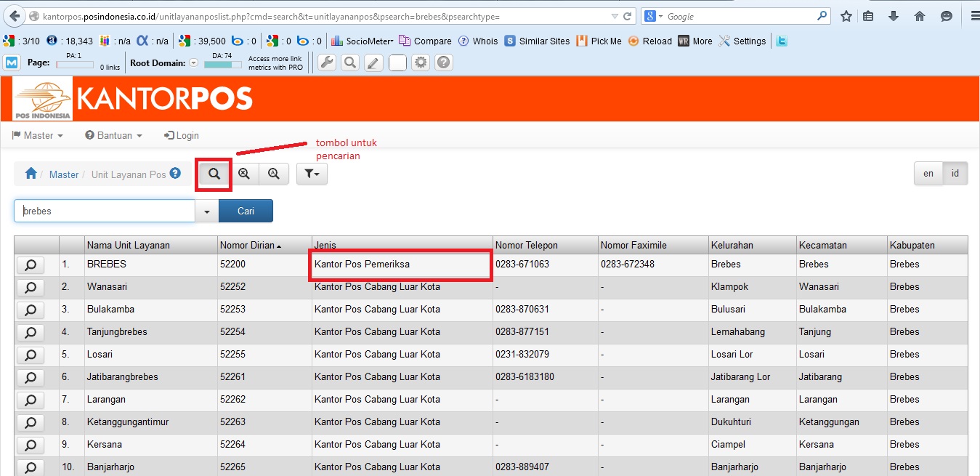Open the help icon beside Unit Layanan Pos
Viewport: 980px width, 476px height.
coord(175,174)
